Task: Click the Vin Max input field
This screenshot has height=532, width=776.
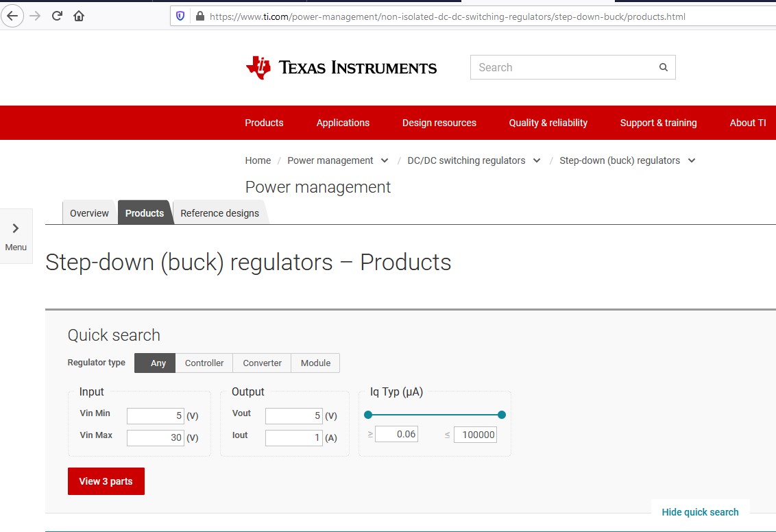Action: 156,437
